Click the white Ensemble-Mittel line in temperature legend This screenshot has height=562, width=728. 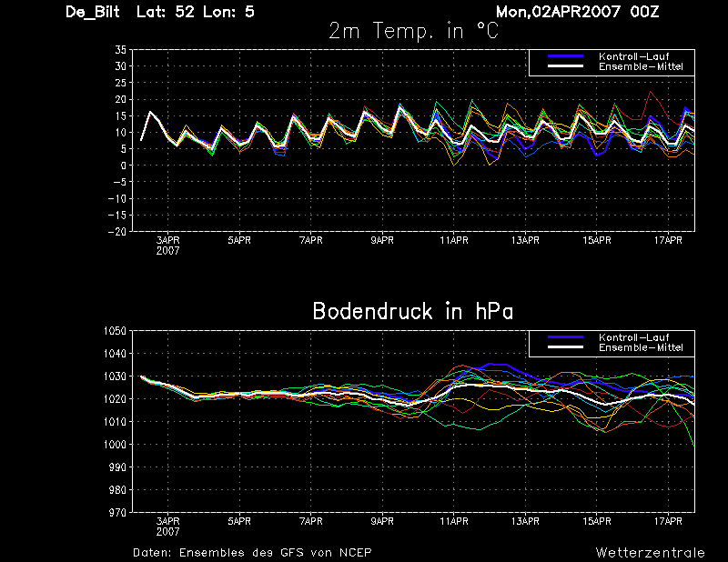[x=565, y=66]
